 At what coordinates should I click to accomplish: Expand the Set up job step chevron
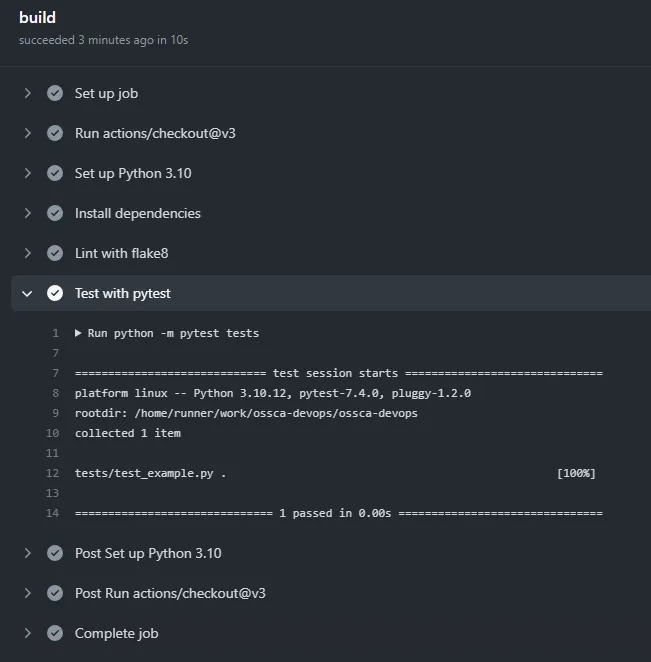click(27, 93)
